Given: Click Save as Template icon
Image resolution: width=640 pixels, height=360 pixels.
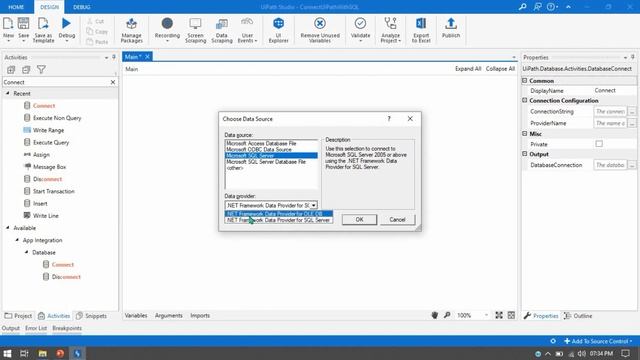Looking at the screenshot, I should click(x=43, y=29).
